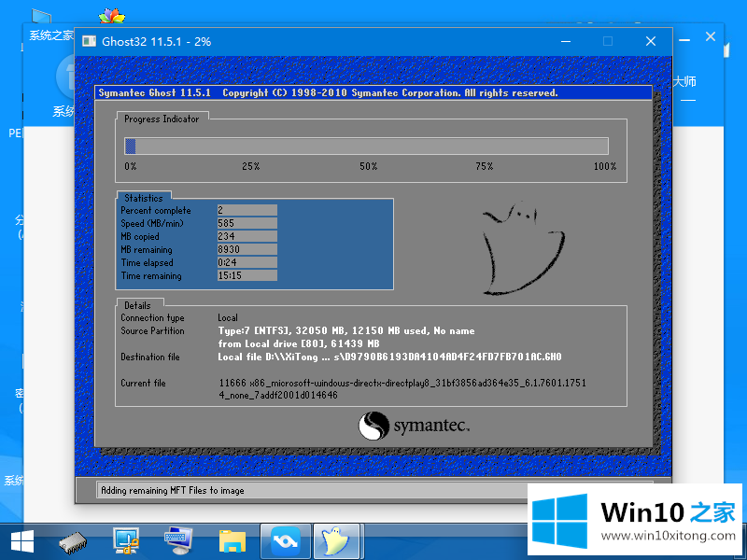The width and height of the screenshot is (747, 560).
Task: Open the memory chip tool in taskbar
Action: point(73,542)
